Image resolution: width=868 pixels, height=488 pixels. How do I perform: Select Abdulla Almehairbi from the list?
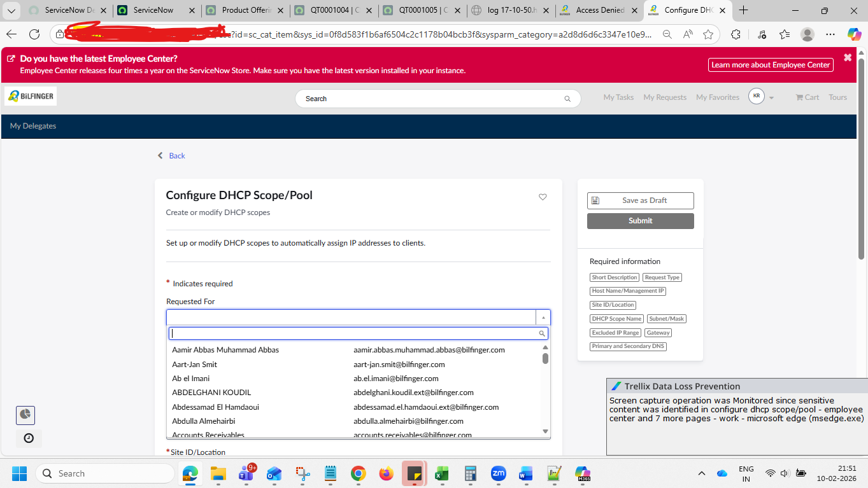click(354, 421)
